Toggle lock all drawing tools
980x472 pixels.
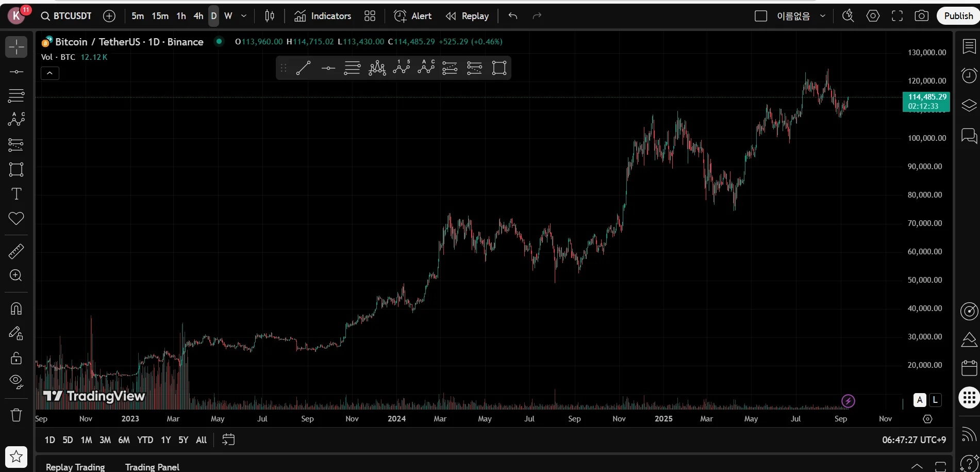coord(16,357)
